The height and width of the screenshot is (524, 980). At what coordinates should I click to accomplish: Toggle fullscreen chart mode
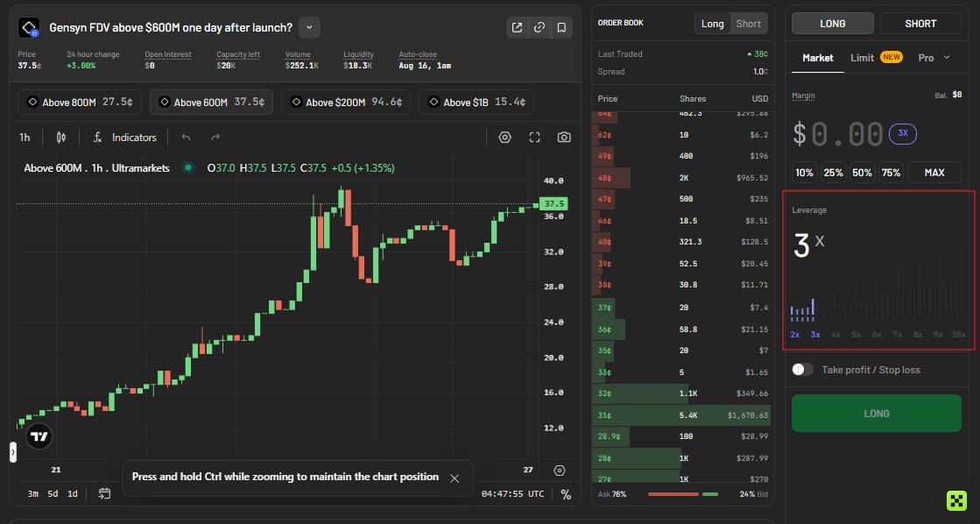pos(534,138)
